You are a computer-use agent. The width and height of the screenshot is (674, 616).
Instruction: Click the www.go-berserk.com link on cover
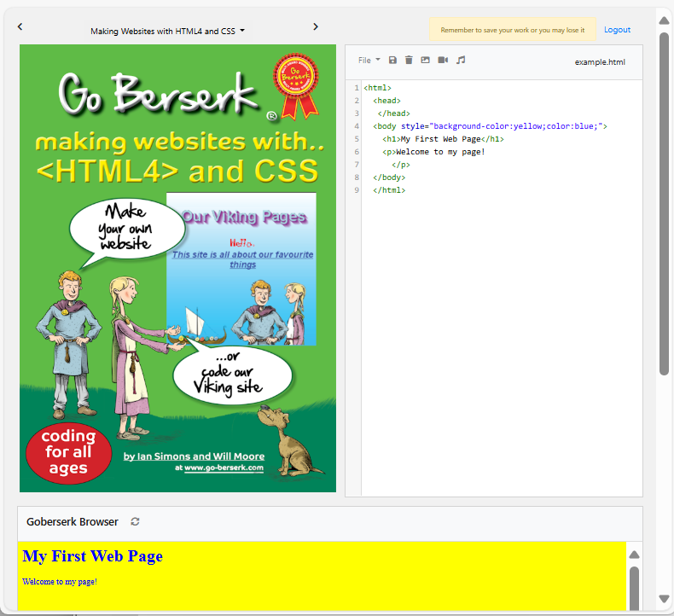click(224, 468)
